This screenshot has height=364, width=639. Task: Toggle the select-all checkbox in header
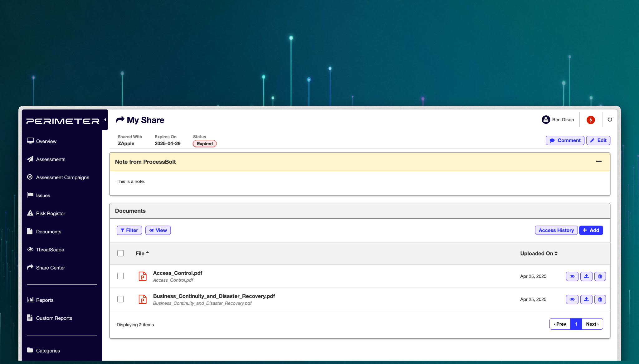click(x=120, y=253)
